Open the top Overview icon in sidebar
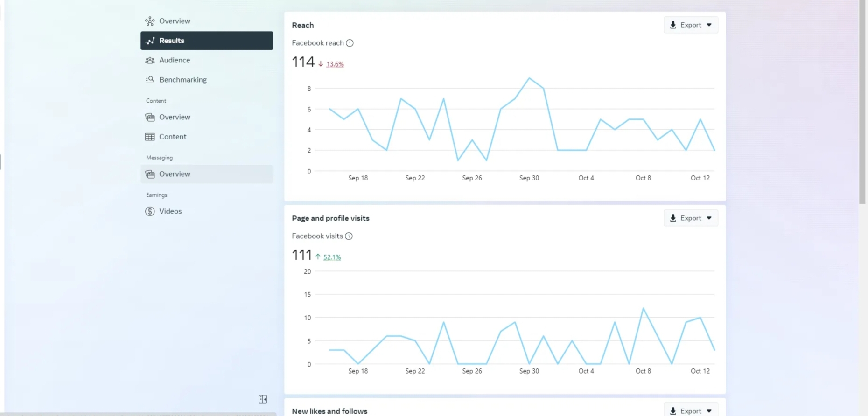 pyautogui.click(x=150, y=21)
